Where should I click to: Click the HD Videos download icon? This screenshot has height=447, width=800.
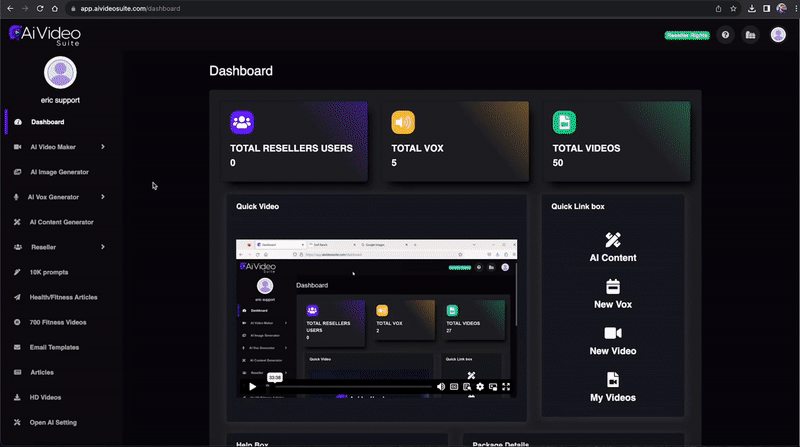17,397
